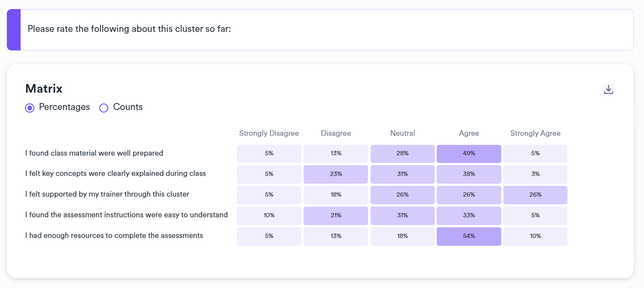Click 26% Strongly Agree cell for trainer support

point(535,195)
